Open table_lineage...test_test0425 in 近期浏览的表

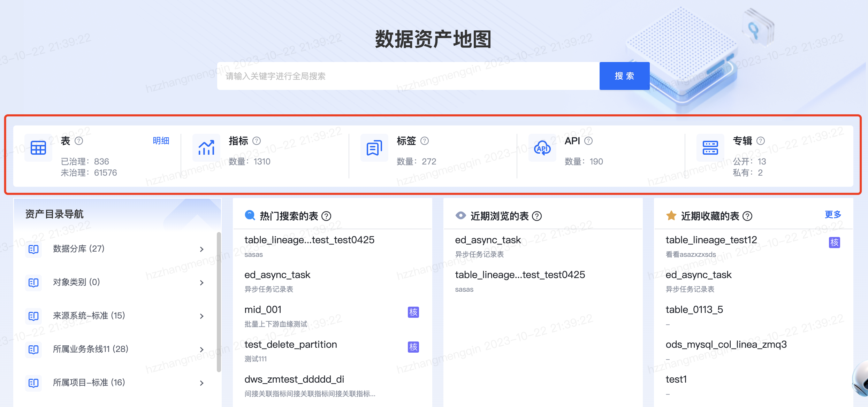(x=520, y=275)
